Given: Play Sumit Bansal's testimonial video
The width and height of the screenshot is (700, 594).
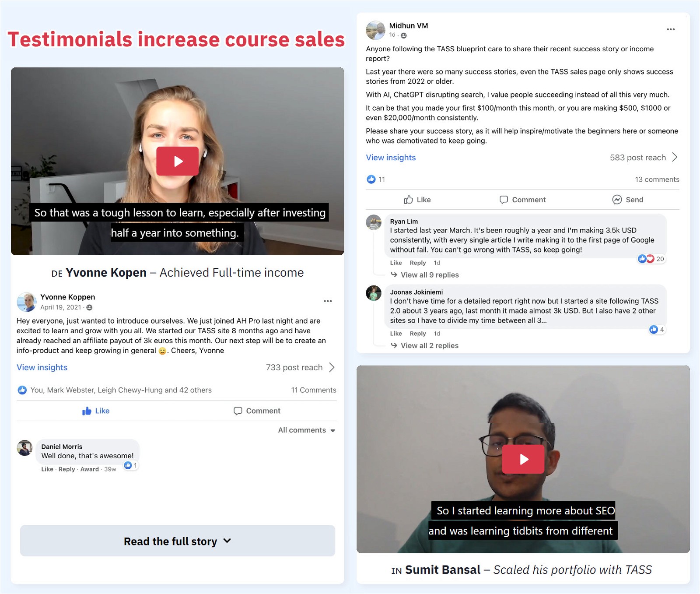Looking at the screenshot, I should click(523, 459).
